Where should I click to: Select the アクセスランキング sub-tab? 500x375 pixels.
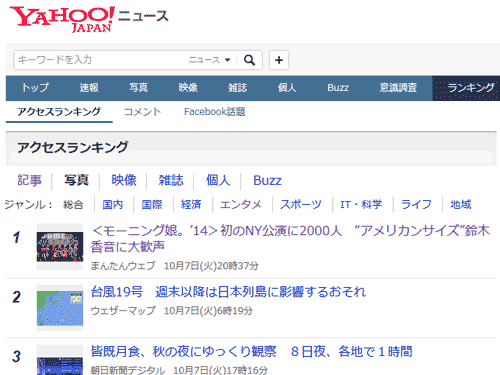[59, 111]
